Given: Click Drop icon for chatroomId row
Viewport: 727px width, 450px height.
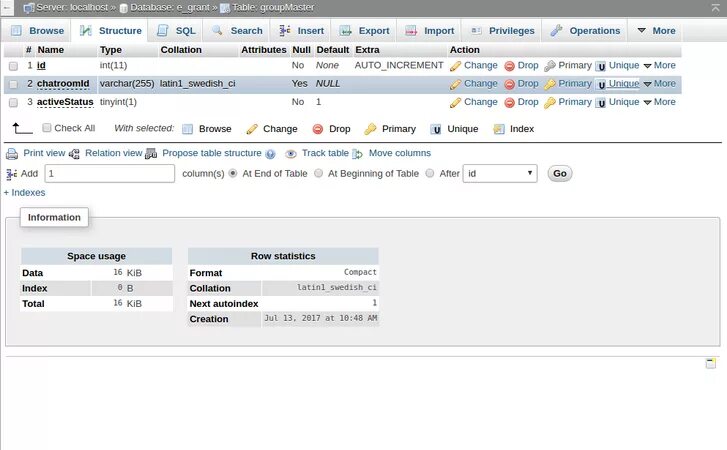Looking at the screenshot, I should [x=510, y=84].
